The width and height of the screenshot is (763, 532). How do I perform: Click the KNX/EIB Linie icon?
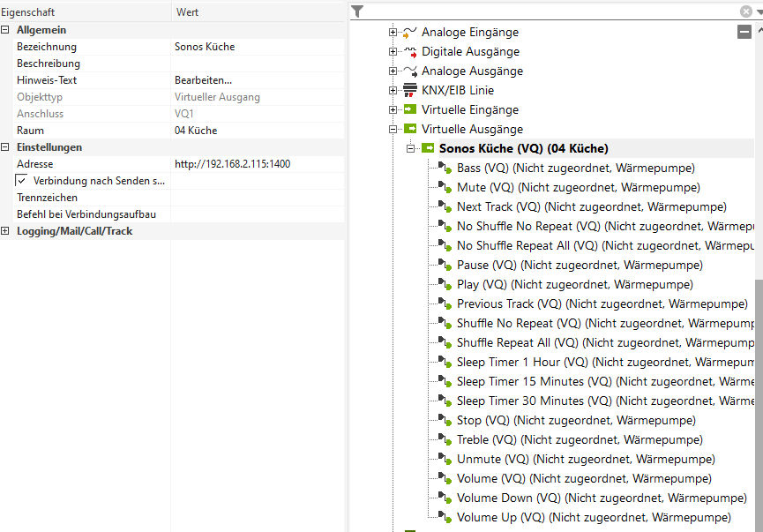pyautogui.click(x=410, y=91)
